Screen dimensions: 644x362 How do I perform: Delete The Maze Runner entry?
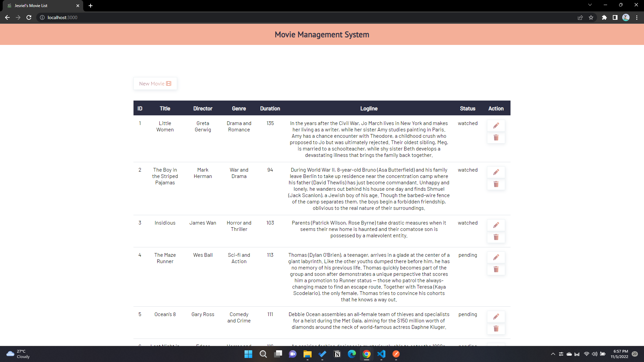pos(496,269)
